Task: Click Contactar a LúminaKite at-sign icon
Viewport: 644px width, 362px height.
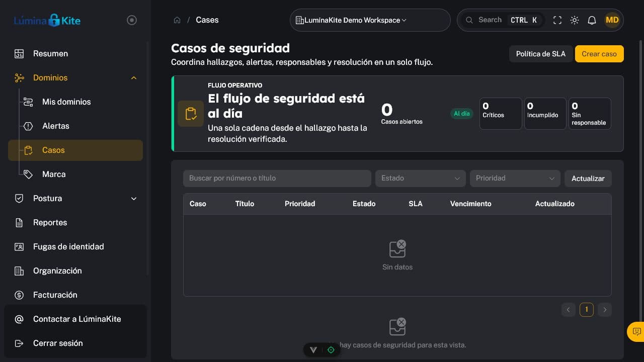Action: (x=19, y=319)
